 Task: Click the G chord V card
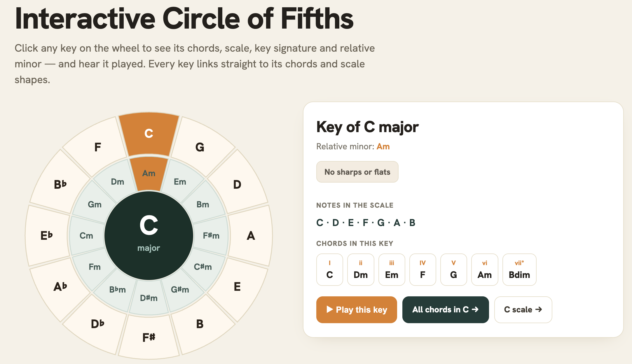pos(453,269)
